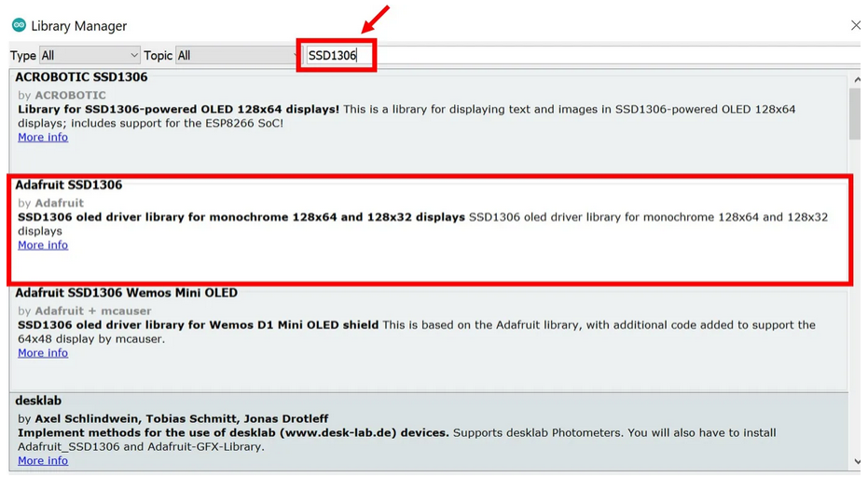The width and height of the screenshot is (868, 477).
Task: Choose the desklab library entry
Action: 38,402
